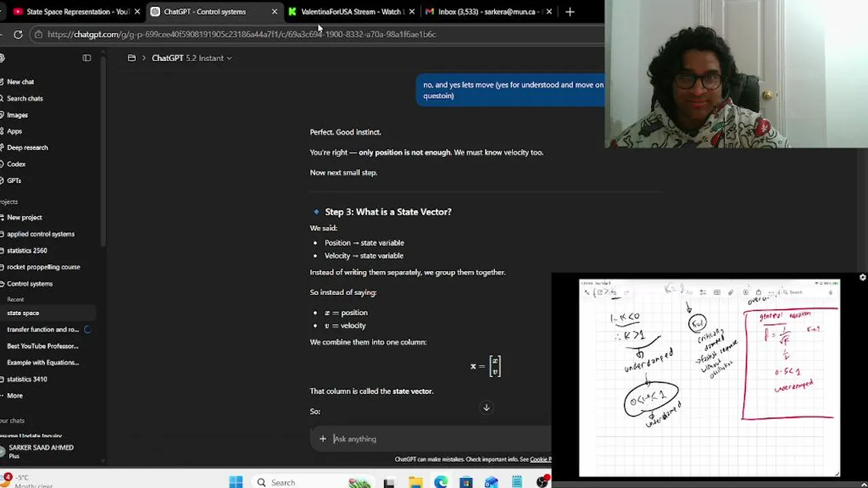Click the Search field in notes toolbar
This screenshot has width=868, height=488.
pos(807,292)
